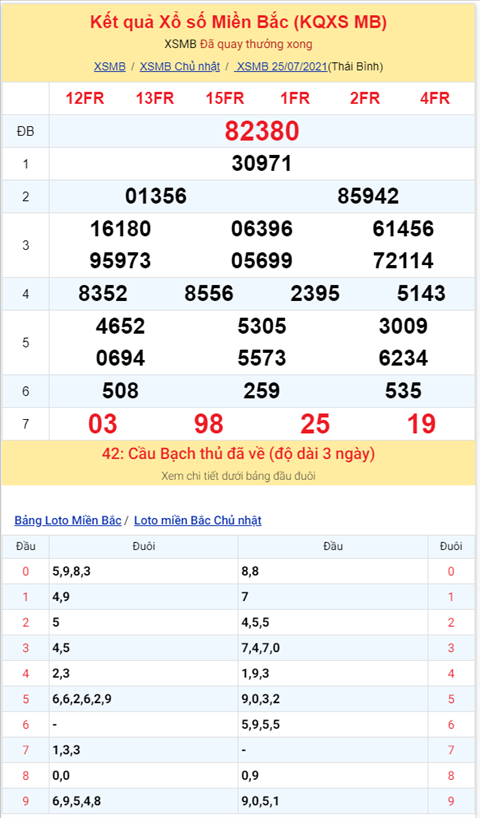Click loto head values 9,0,5,1
Image resolution: width=480 pixels, height=818 pixels.
pyautogui.click(x=260, y=801)
